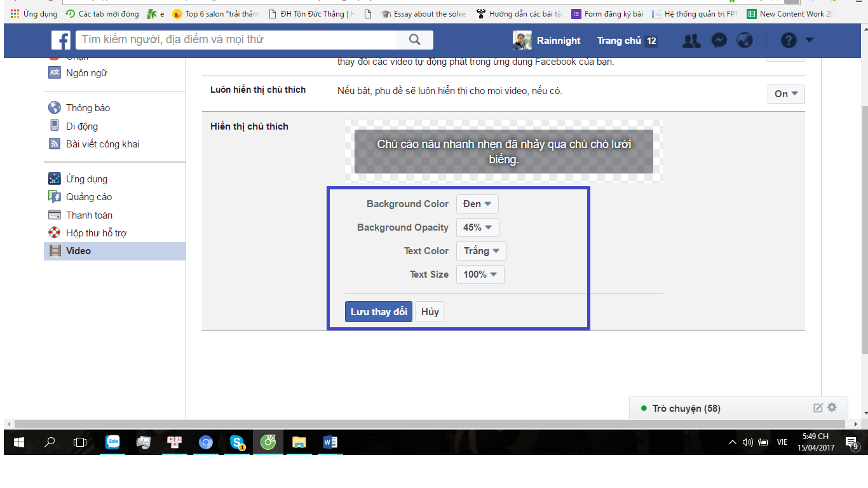Viewport: 868px width, 488px height.
Task: Go to Trang chủ home link
Action: click(x=619, y=41)
